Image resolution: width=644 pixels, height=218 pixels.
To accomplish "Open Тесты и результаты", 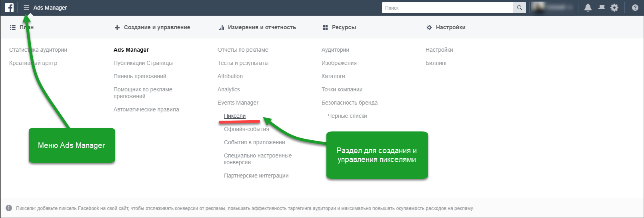I will [x=243, y=63].
